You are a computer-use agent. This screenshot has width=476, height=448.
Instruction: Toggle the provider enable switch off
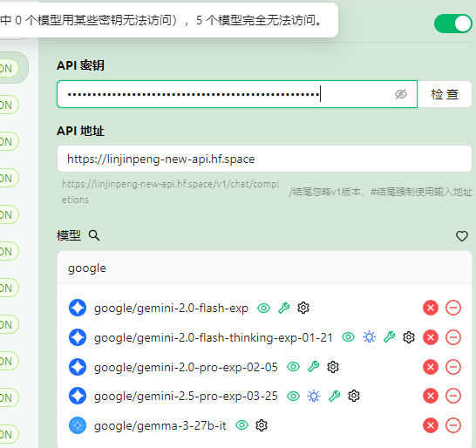point(453,24)
